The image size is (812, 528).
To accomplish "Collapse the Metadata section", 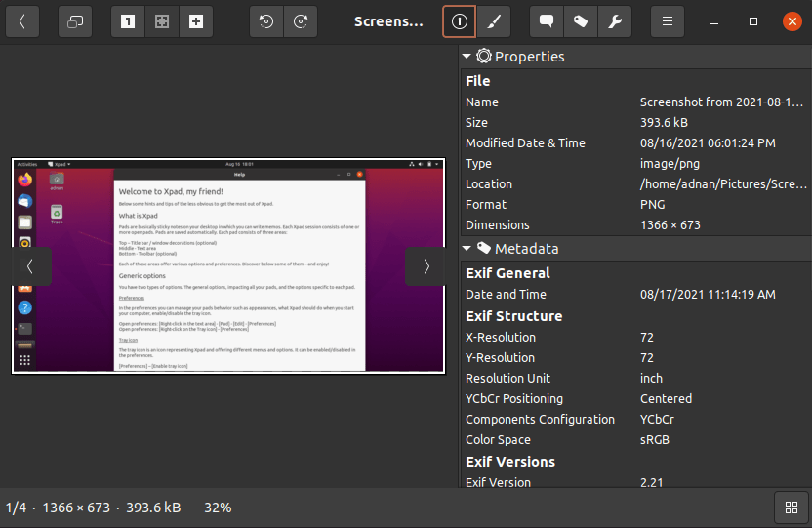I will [x=467, y=249].
